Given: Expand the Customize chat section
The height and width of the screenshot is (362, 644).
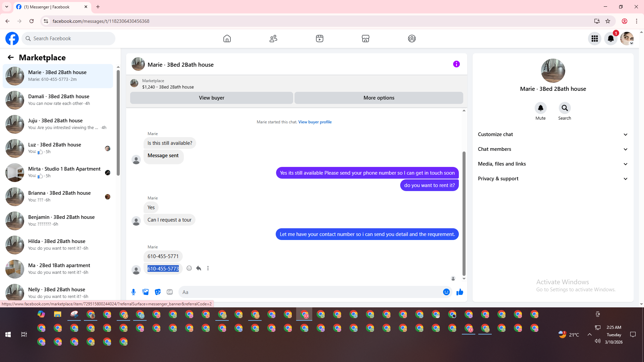Looking at the screenshot, I should [x=553, y=134].
